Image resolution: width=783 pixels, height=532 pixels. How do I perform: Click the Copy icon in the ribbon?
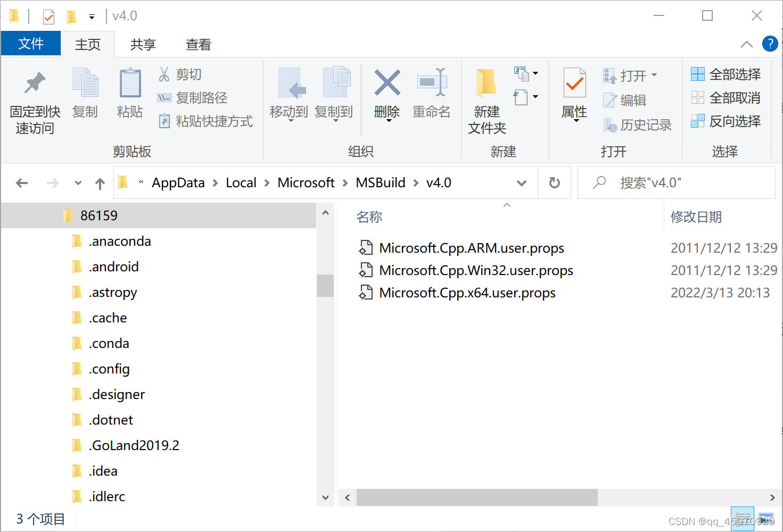pos(85,83)
